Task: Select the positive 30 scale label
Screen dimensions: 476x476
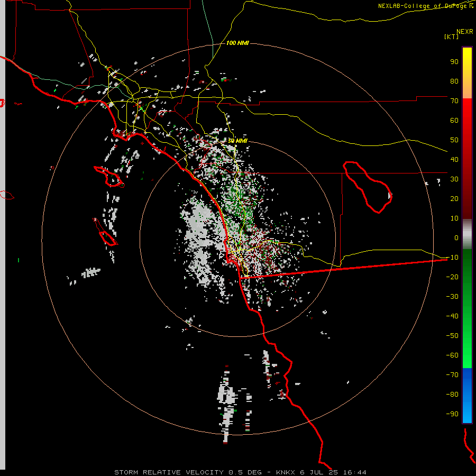Action: pyautogui.click(x=454, y=179)
